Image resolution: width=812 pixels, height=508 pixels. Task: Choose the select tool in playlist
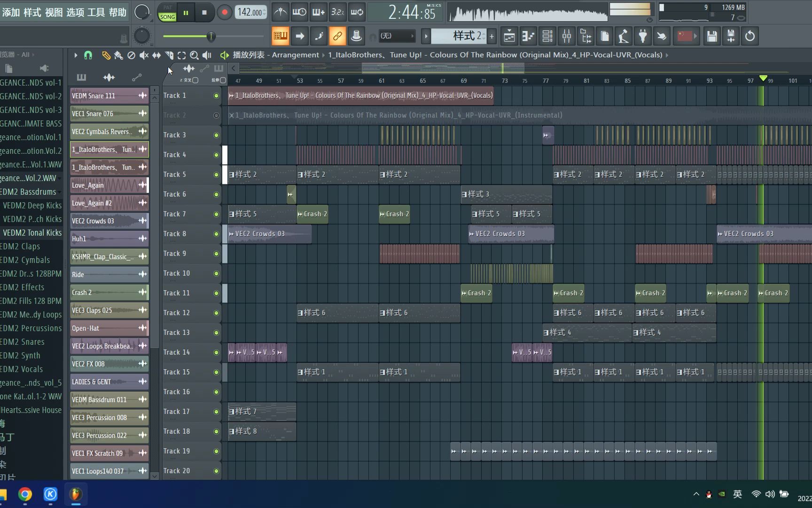pyautogui.click(x=182, y=55)
